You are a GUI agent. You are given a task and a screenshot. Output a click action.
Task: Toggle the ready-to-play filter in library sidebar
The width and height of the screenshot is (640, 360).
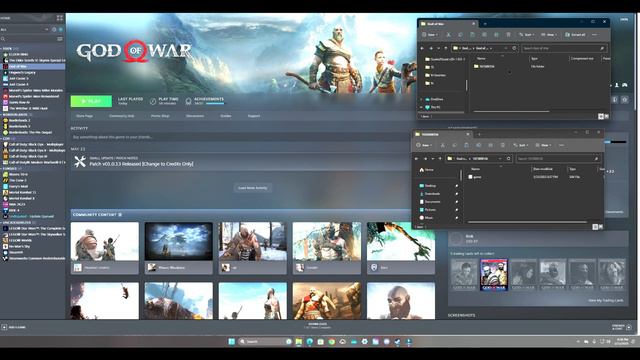click(x=61, y=29)
